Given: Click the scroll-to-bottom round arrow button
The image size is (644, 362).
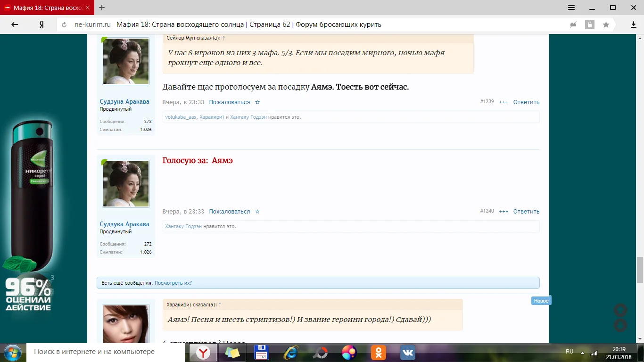Looking at the screenshot, I should tap(620, 325).
